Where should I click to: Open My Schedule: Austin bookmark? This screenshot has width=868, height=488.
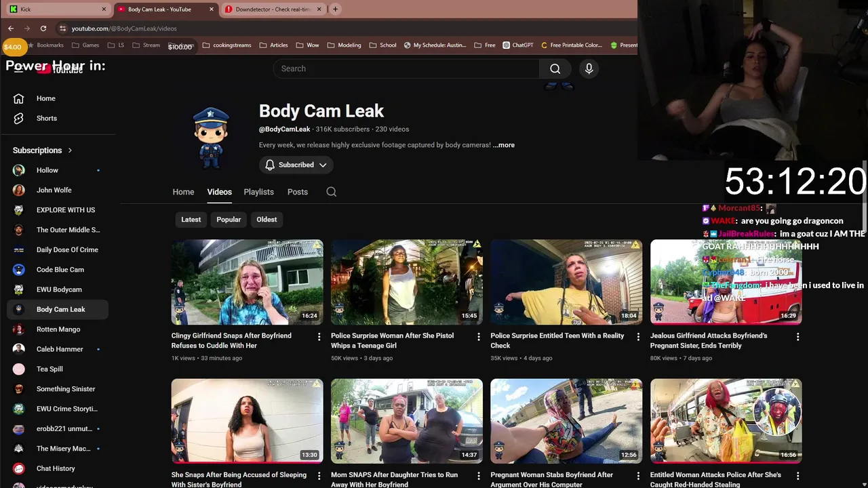[435, 45]
